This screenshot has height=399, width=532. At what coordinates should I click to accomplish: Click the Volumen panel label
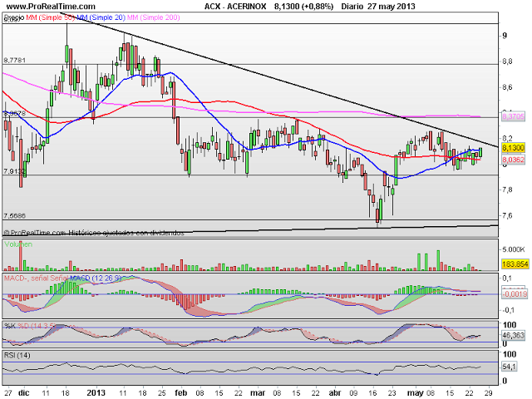point(18,244)
